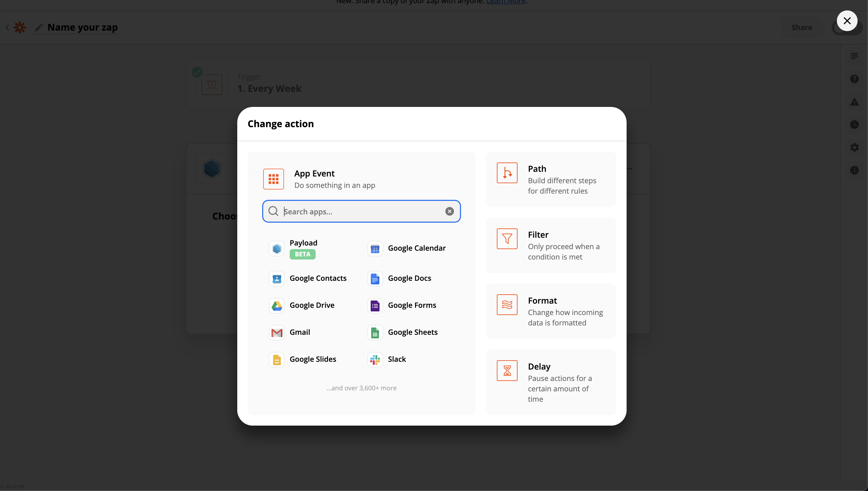This screenshot has height=491, width=868.
Task: Click the Path branching icon
Action: pyautogui.click(x=507, y=173)
